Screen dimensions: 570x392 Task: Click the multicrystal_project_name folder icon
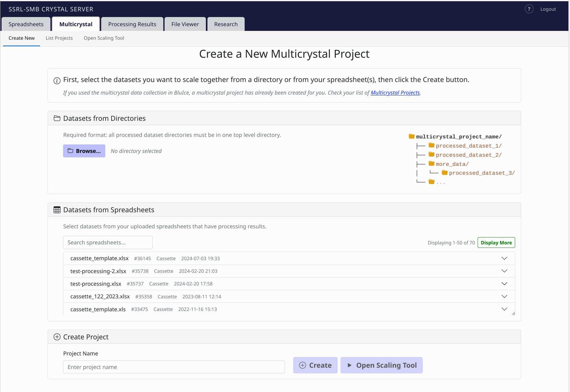pyautogui.click(x=412, y=136)
